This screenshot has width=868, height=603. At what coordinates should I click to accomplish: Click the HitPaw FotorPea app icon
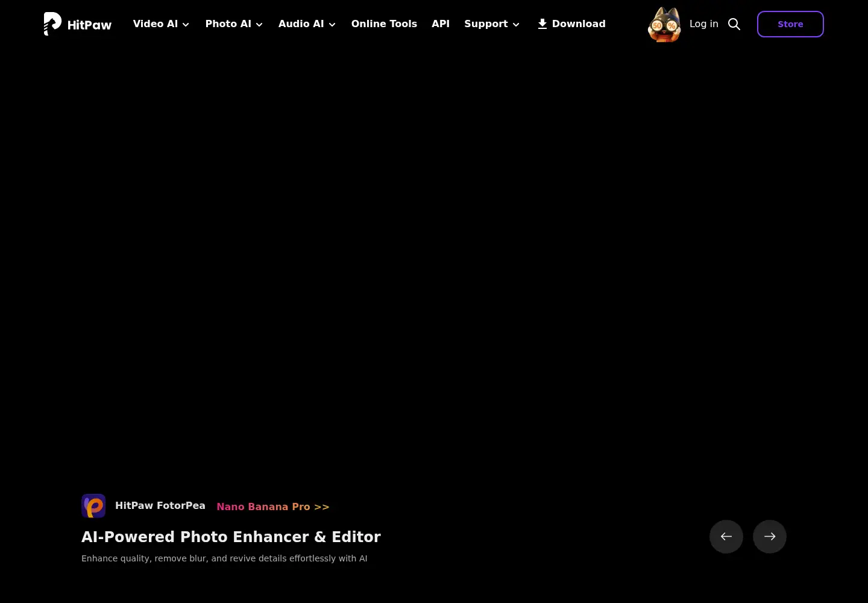click(93, 506)
